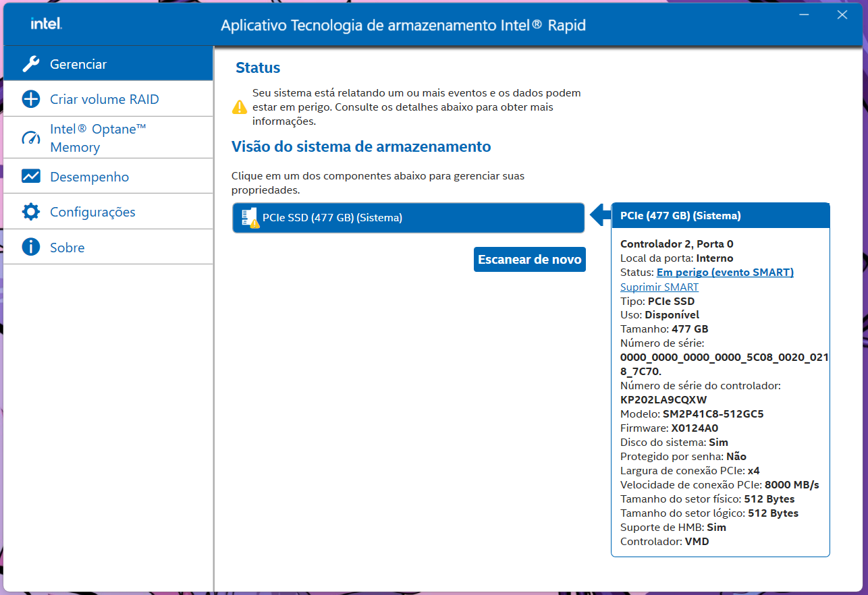Click the PCIe speed value 8000 MB/s
The height and width of the screenshot is (595, 868).
[x=792, y=485]
